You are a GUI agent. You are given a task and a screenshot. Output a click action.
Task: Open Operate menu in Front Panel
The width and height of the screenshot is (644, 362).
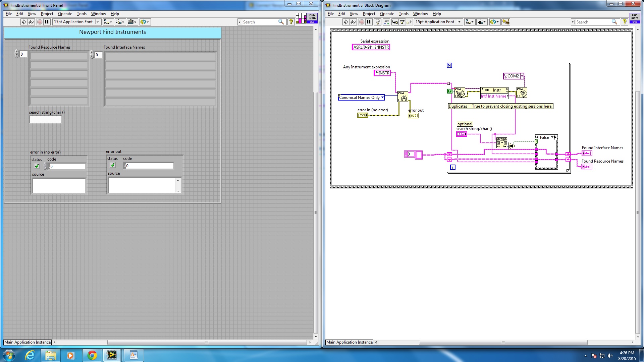pos(65,14)
